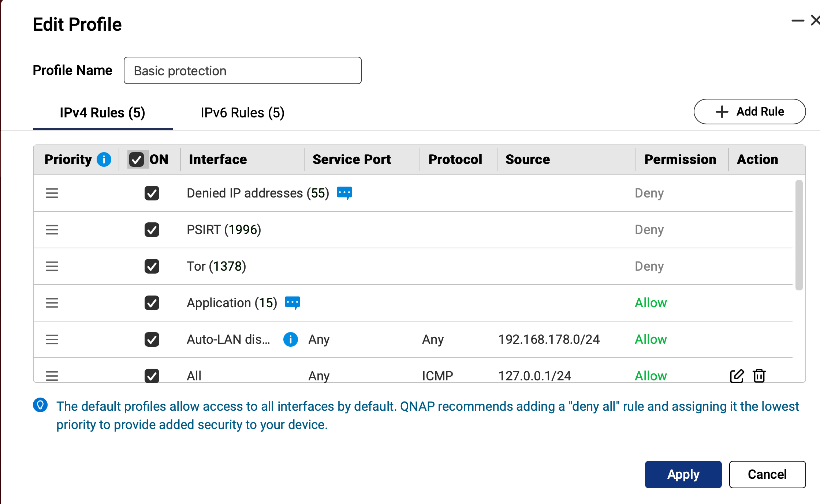Grab the Tor rule drag handle
This screenshot has height=504, width=820.
coord(52,266)
